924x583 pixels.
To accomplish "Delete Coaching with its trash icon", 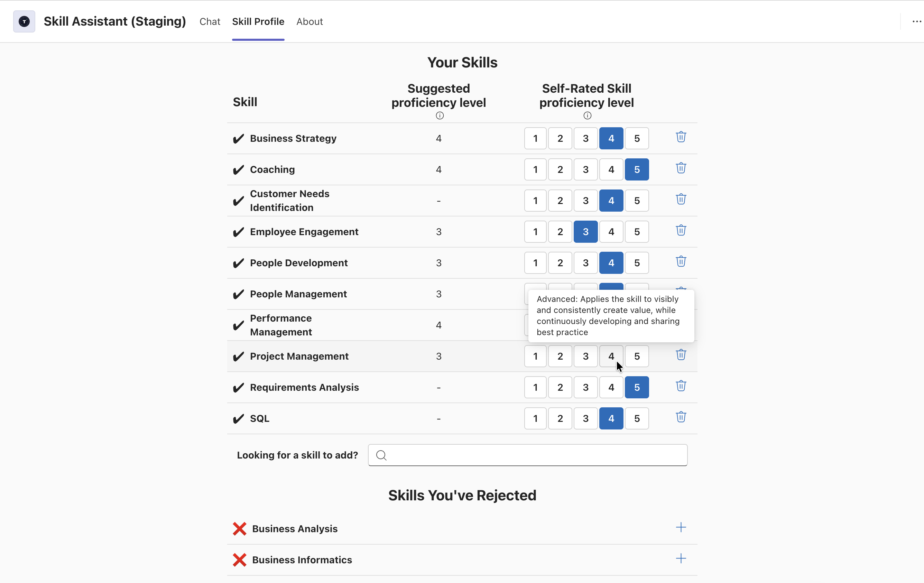I will coord(681,168).
